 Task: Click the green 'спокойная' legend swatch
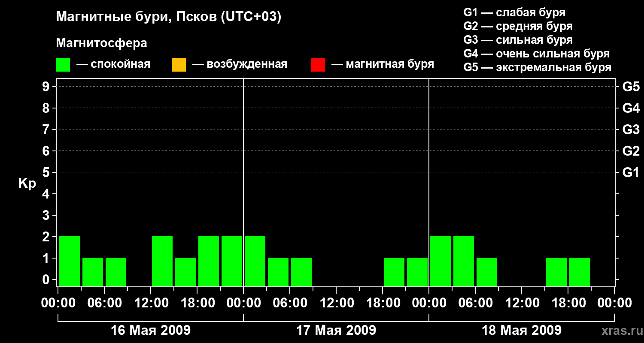coord(63,65)
